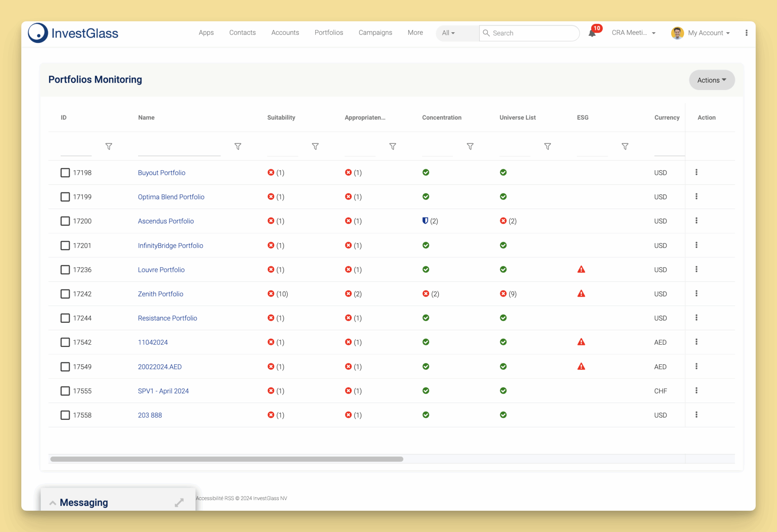Viewport: 777px width, 532px height.
Task: Open the All search scope dropdown
Action: 449,33
